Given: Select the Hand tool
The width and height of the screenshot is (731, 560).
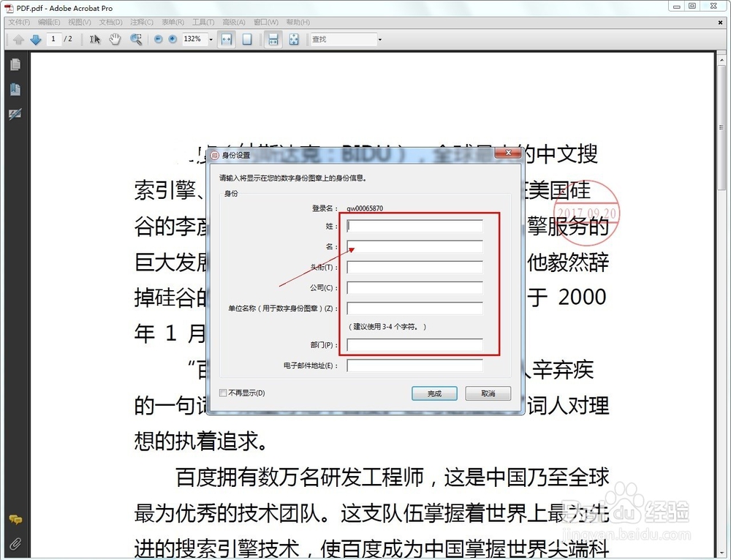Looking at the screenshot, I should click(x=115, y=39).
